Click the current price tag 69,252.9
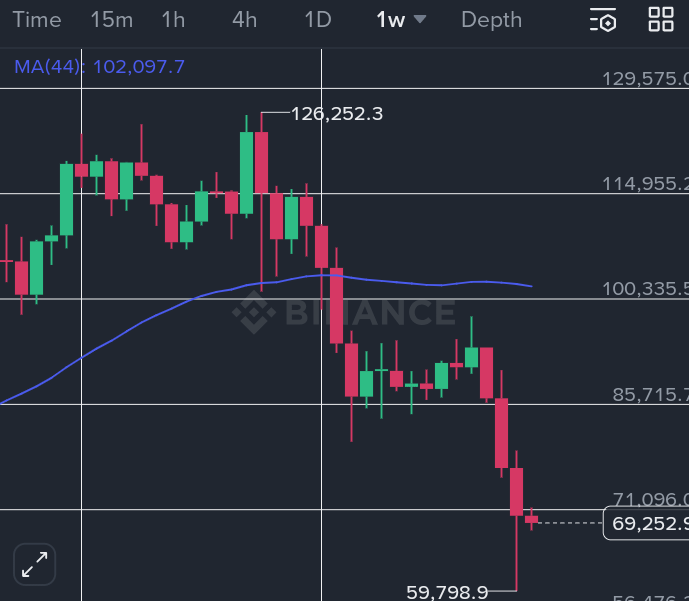Viewport: 689px width, 601px height. [x=647, y=523]
